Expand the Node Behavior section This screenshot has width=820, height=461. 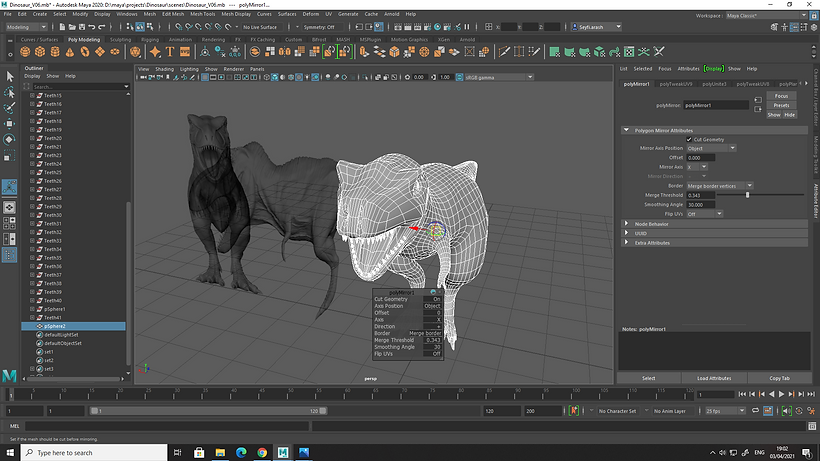pos(627,224)
